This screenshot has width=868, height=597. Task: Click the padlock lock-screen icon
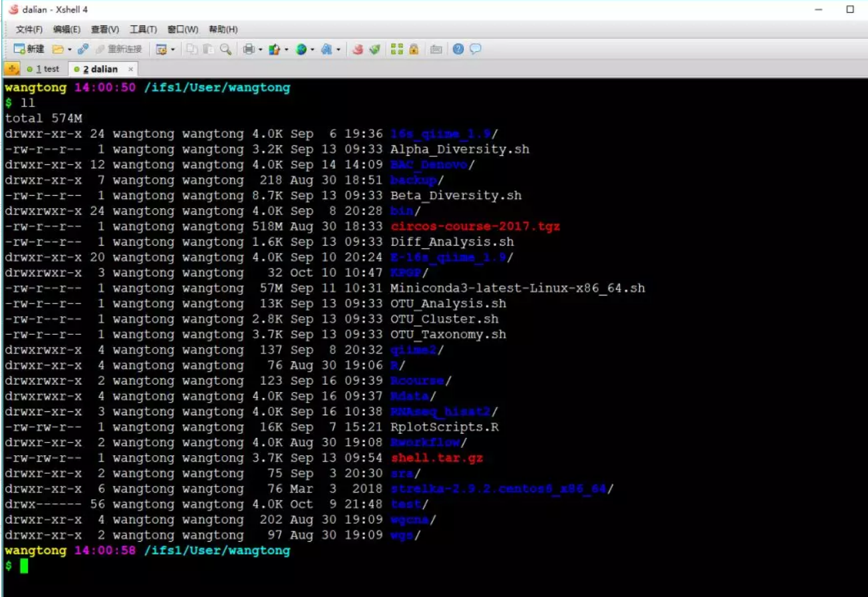(x=414, y=49)
